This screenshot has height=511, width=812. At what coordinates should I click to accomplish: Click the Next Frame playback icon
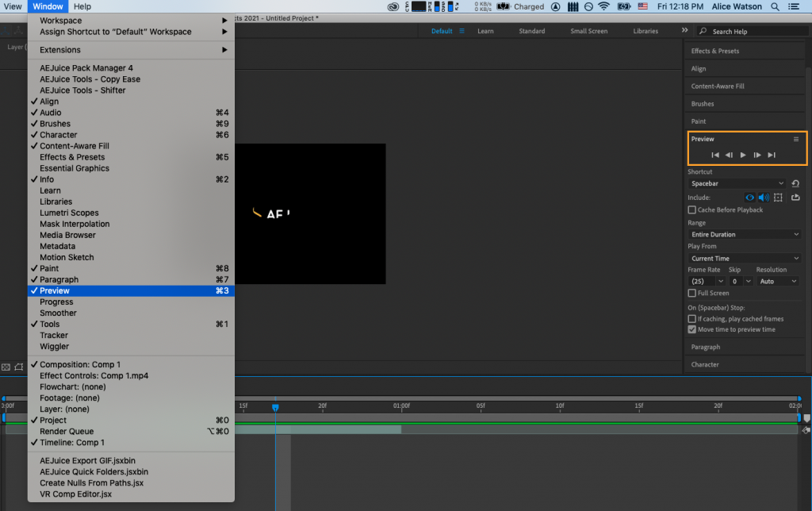pos(756,155)
